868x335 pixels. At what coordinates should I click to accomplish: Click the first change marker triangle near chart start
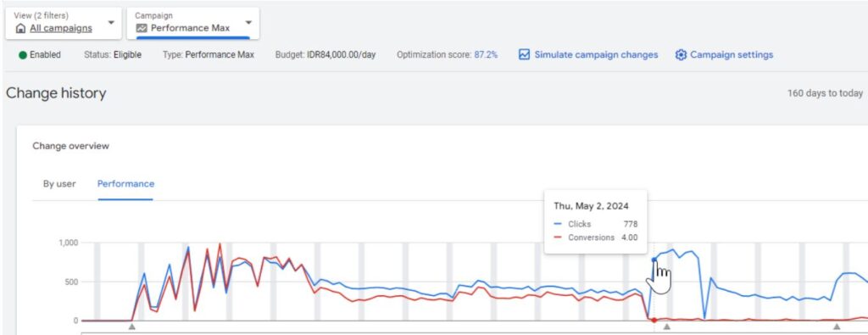131,327
